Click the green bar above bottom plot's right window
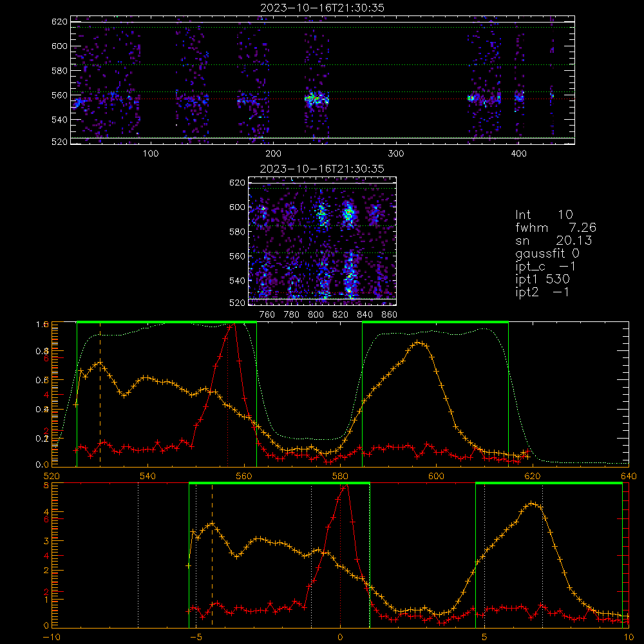The image size is (644, 644). [549, 484]
